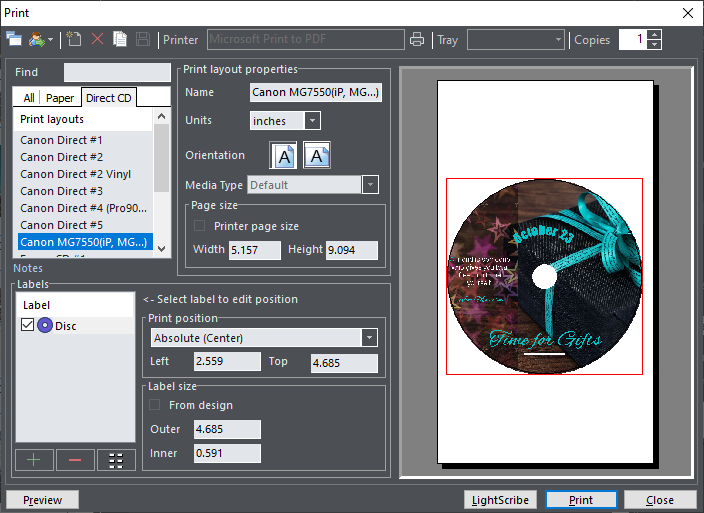Image resolution: width=704 pixels, height=513 pixels.
Task: Click the arrange labels grid icon
Action: pos(116,459)
